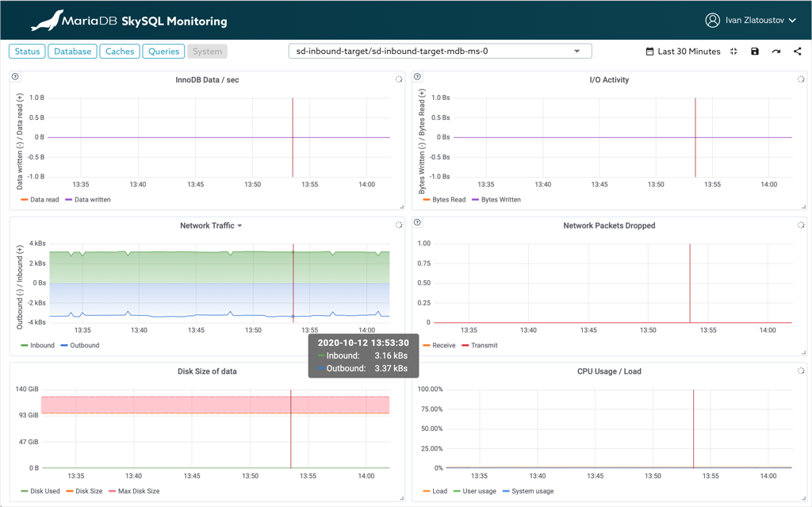Click the save dashboard icon

tap(755, 52)
